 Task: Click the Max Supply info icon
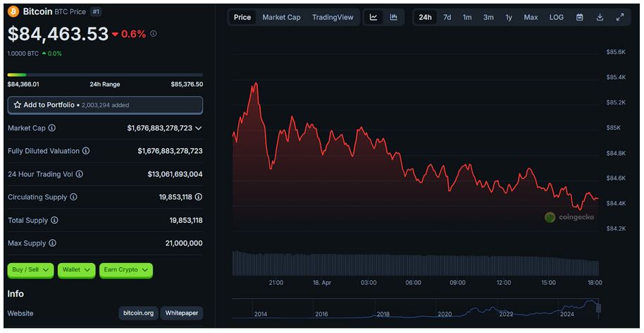pos(52,243)
